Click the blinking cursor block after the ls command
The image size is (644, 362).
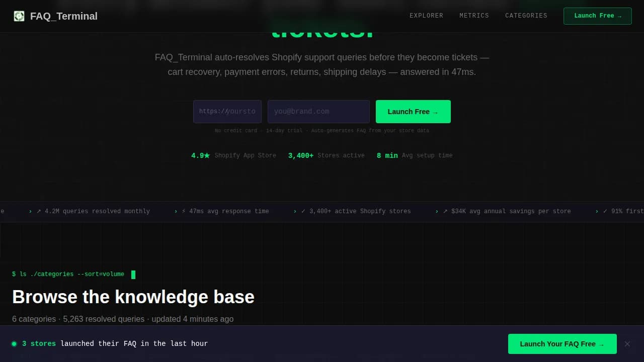click(133, 275)
